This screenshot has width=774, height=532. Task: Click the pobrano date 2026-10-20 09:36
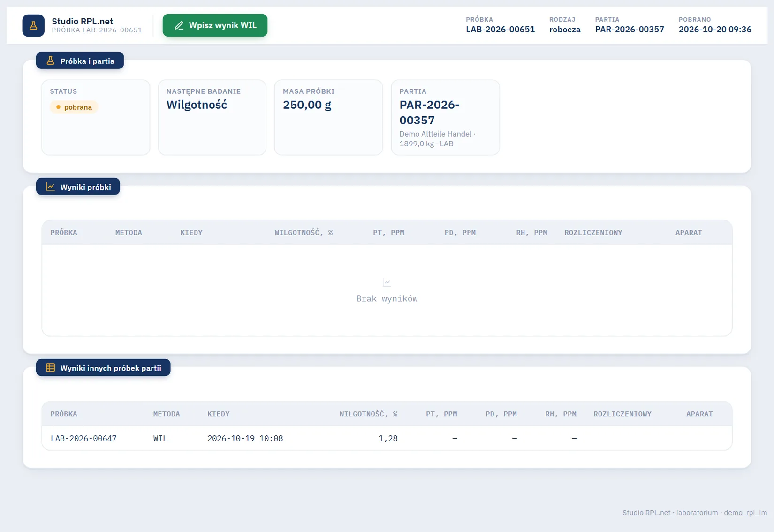(715, 29)
